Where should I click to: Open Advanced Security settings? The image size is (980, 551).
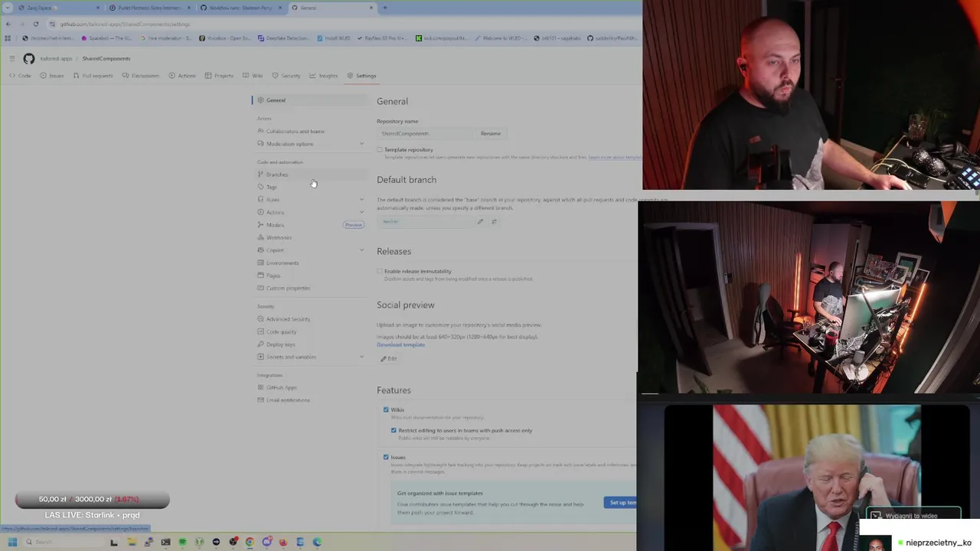(x=310, y=319)
